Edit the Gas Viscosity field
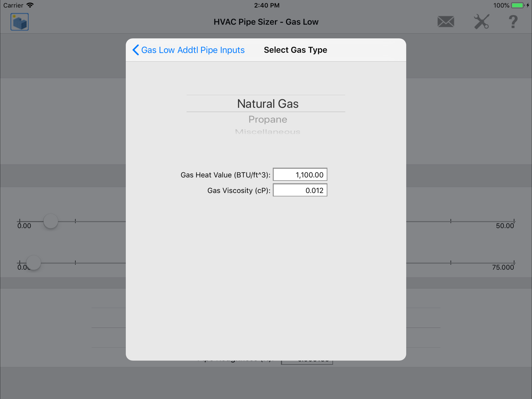This screenshot has width=532, height=399. tap(300, 190)
